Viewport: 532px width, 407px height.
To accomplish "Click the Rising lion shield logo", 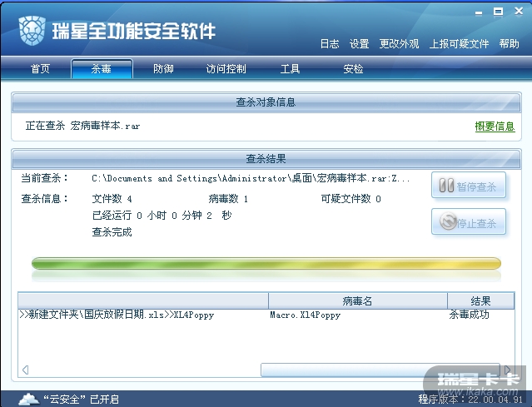I will coord(32,31).
